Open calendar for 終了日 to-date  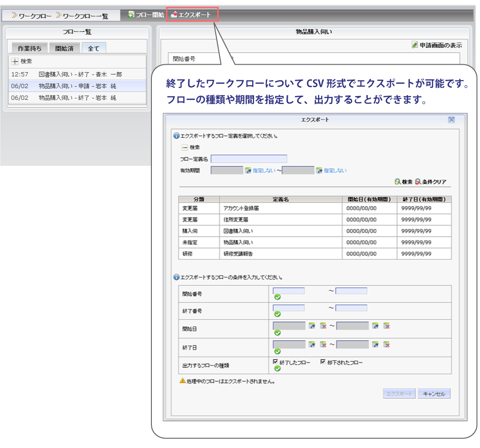click(x=375, y=344)
